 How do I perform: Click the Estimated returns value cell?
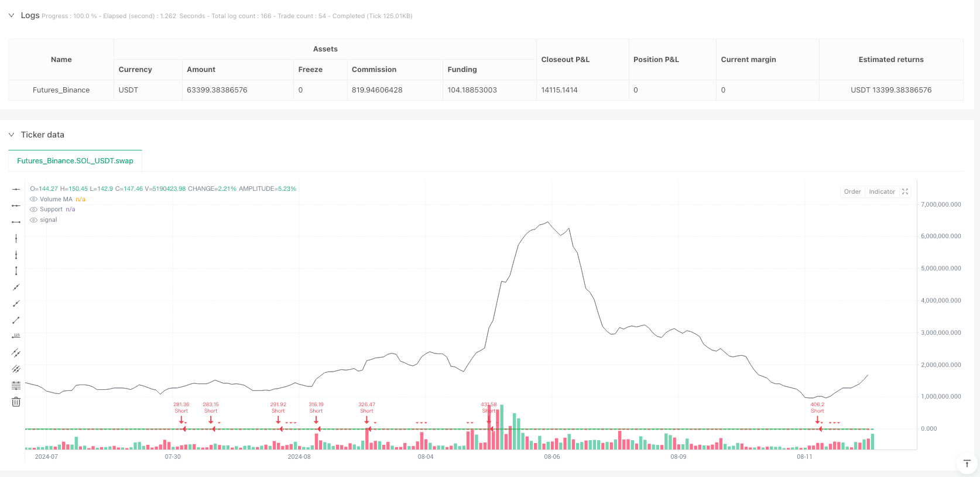(890, 90)
